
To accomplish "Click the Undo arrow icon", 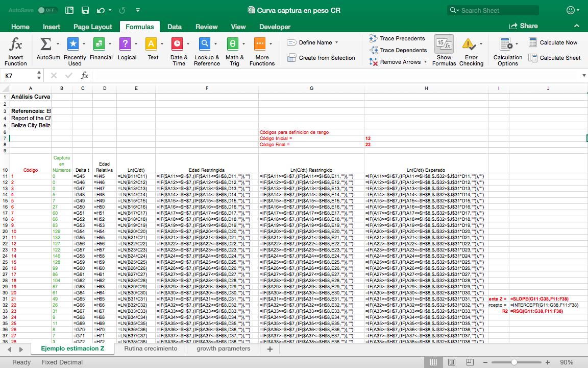I will click(x=100, y=11).
